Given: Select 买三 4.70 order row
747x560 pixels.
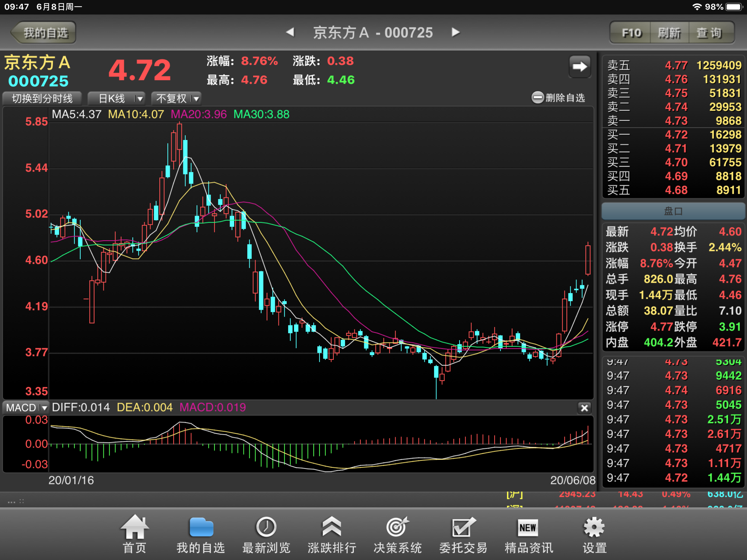Looking at the screenshot, I should pos(674,162).
